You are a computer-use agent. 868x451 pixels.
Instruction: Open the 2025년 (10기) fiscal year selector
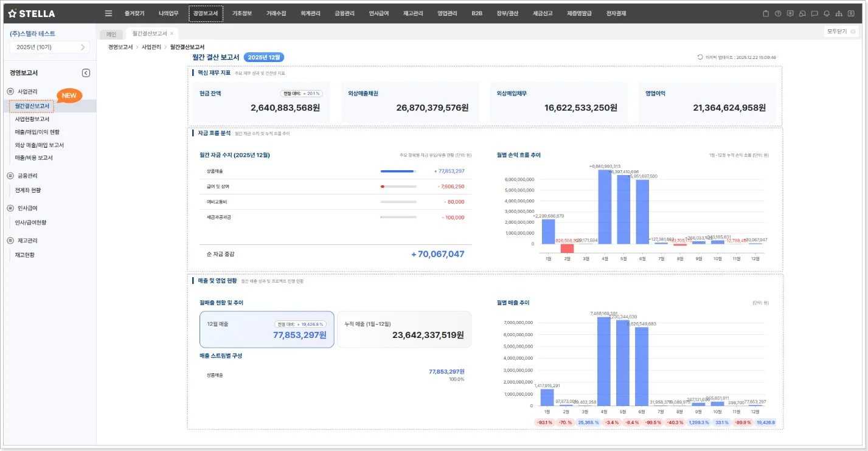pyautogui.click(x=49, y=47)
